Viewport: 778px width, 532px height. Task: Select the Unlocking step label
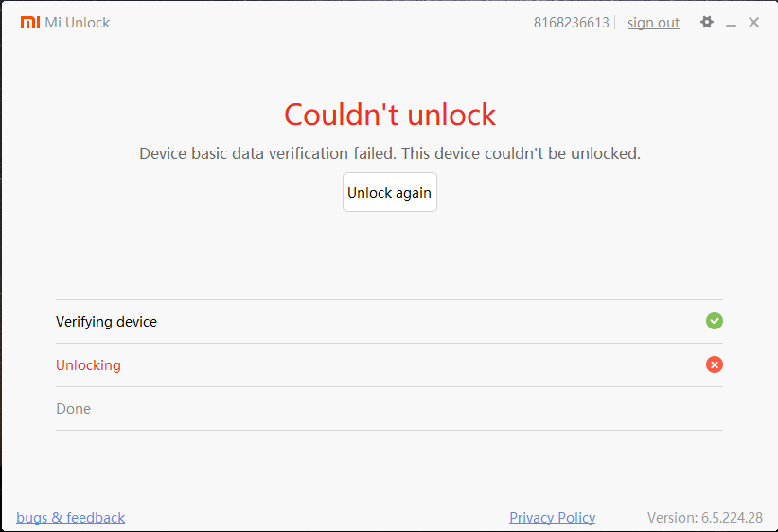click(x=88, y=365)
